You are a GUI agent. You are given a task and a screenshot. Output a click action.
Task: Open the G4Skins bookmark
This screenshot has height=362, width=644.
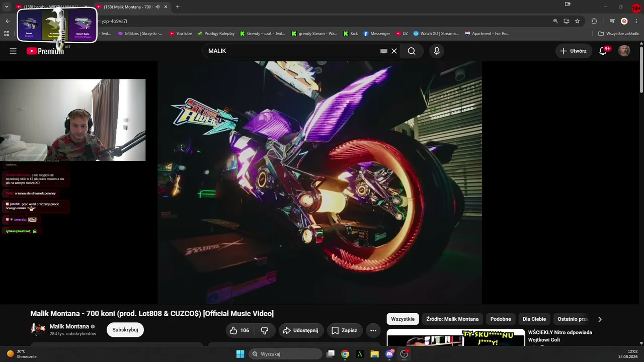click(x=140, y=34)
